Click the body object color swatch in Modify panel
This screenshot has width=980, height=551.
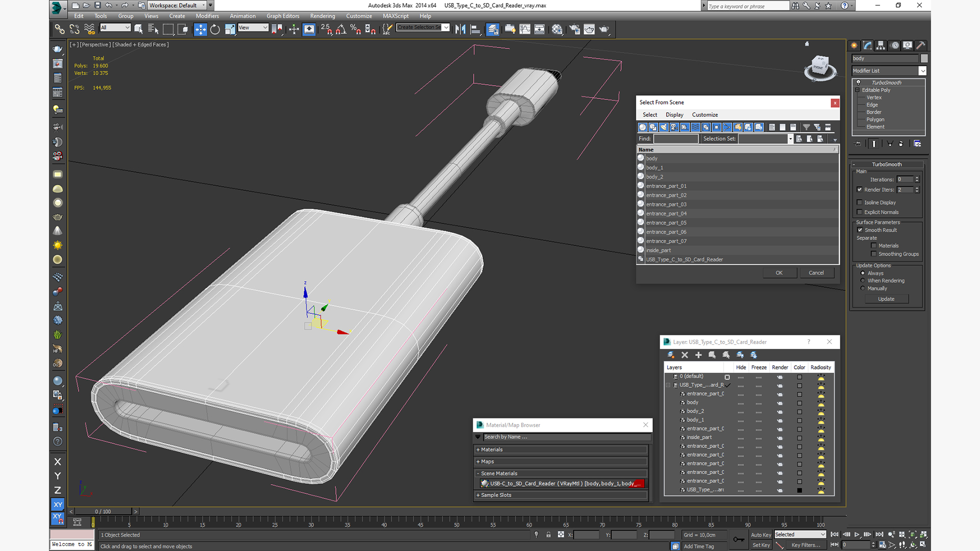point(924,59)
